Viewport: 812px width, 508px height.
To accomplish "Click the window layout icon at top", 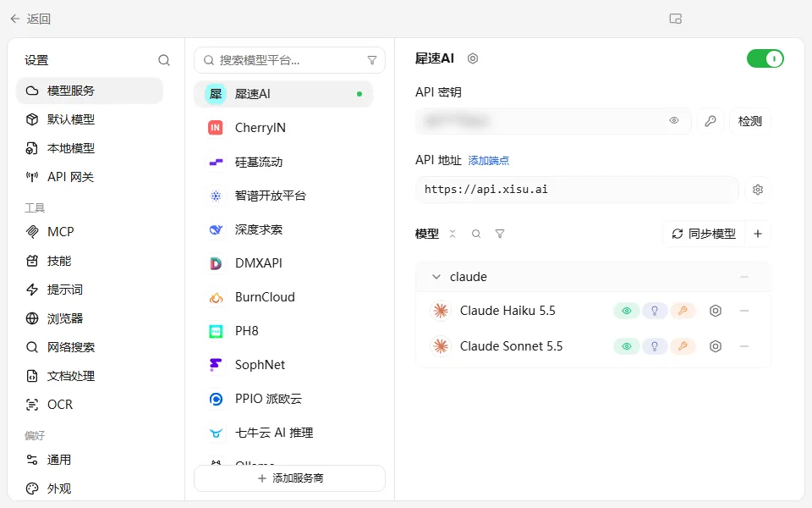I will [x=675, y=19].
